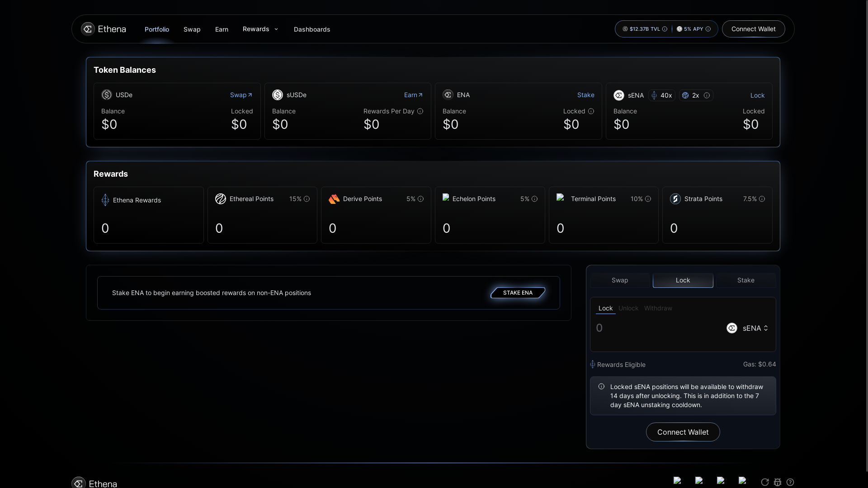This screenshot has width=868, height=488.
Task: Click the help question mark icon
Action: click(790, 482)
